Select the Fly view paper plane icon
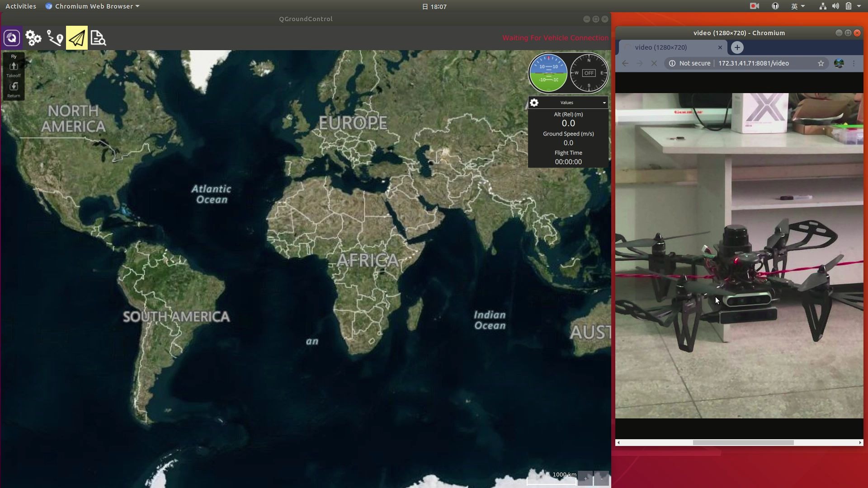Screen dimensions: 868x488 pyautogui.click(x=77, y=38)
